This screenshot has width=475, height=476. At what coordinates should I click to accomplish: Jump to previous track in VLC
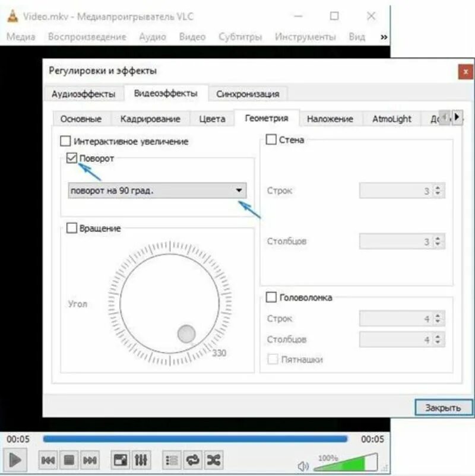tap(47, 460)
